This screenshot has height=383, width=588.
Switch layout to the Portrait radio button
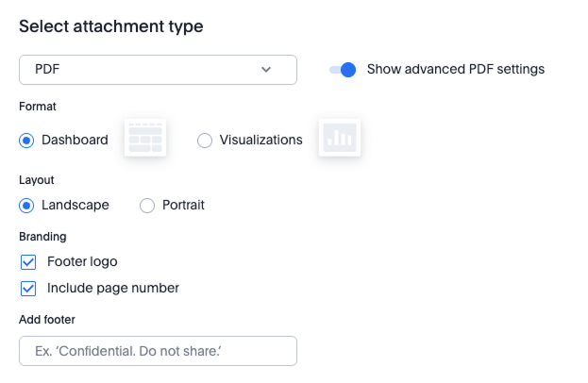pyautogui.click(x=147, y=205)
